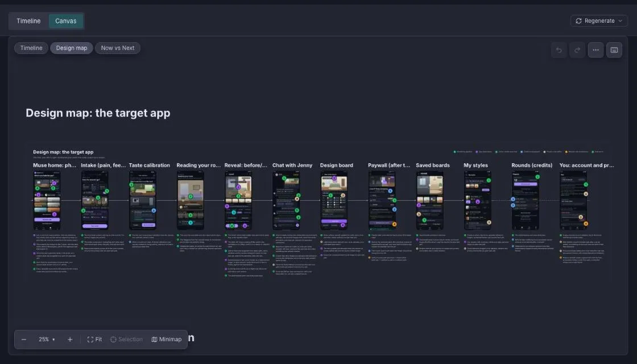Select the Reading your room mockup
Image resolution: width=637 pixels, height=364 pixels.
pyautogui.click(x=191, y=200)
